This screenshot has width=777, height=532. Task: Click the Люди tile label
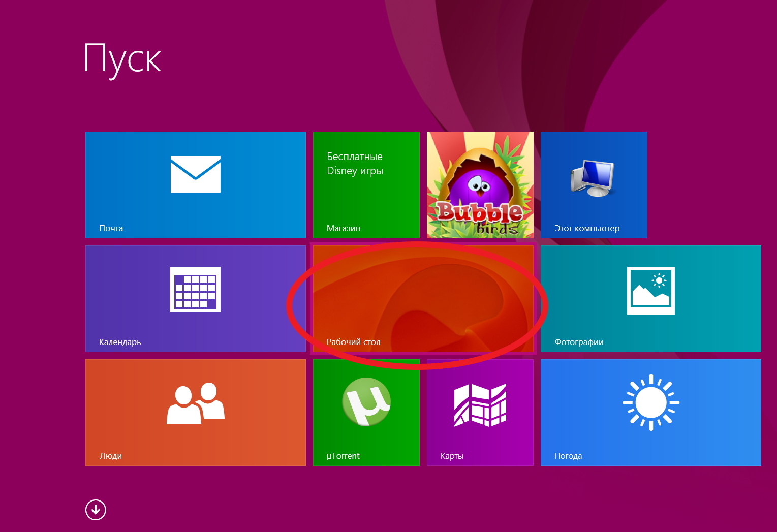pyautogui.click(x=110, y=456)
